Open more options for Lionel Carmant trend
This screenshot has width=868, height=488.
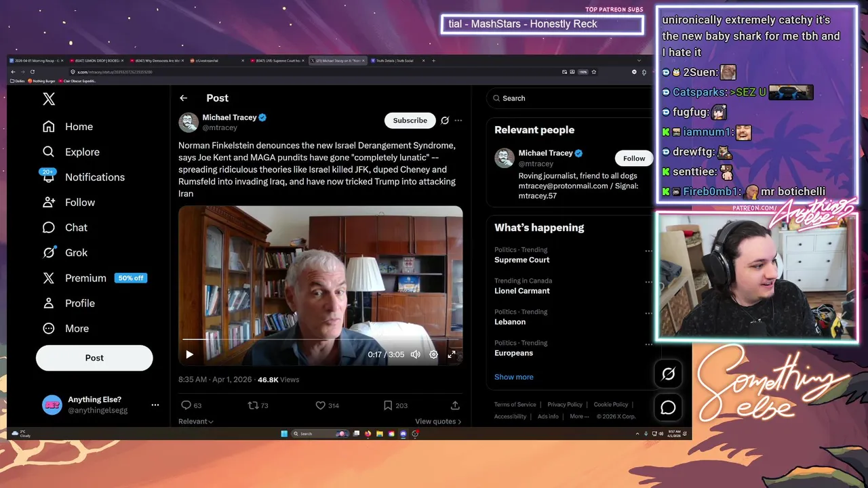[648, 283]
